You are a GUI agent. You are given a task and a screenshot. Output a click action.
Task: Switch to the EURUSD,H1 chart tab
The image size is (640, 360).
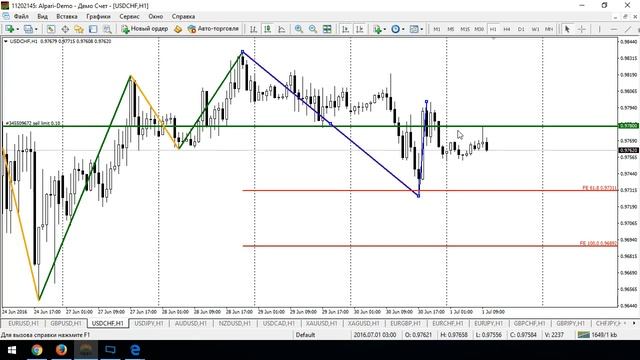click(23, 323)
